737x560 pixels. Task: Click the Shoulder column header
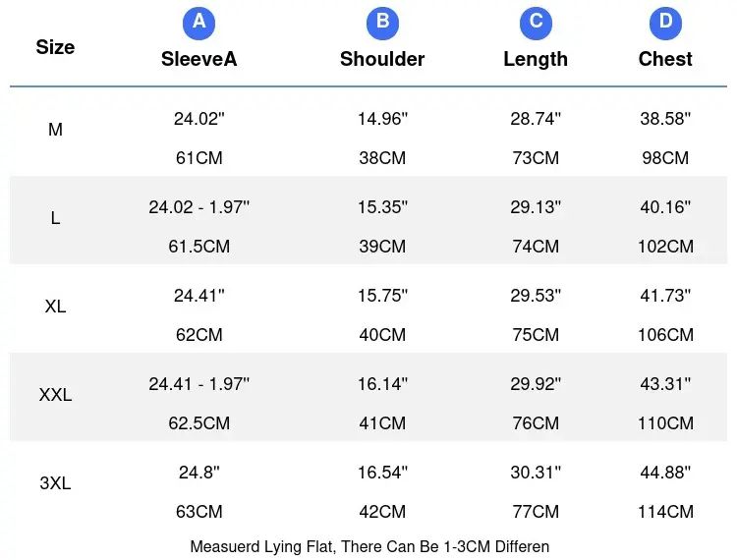pos(382,59)
